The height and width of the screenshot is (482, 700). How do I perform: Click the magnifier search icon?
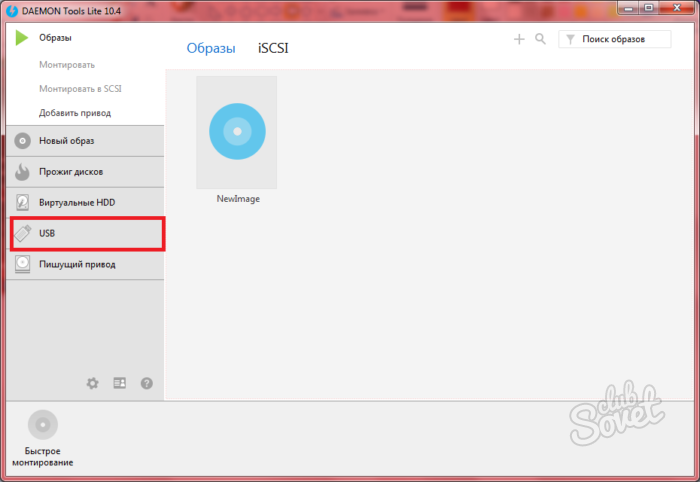[x=540, y=39]
